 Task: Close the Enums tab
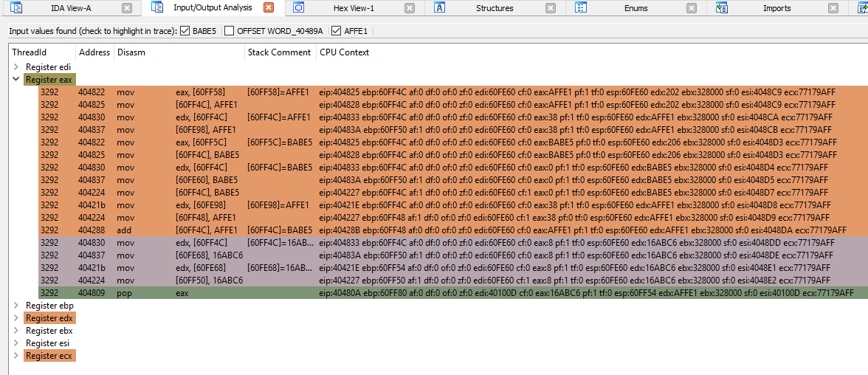(x=692, y=8)
